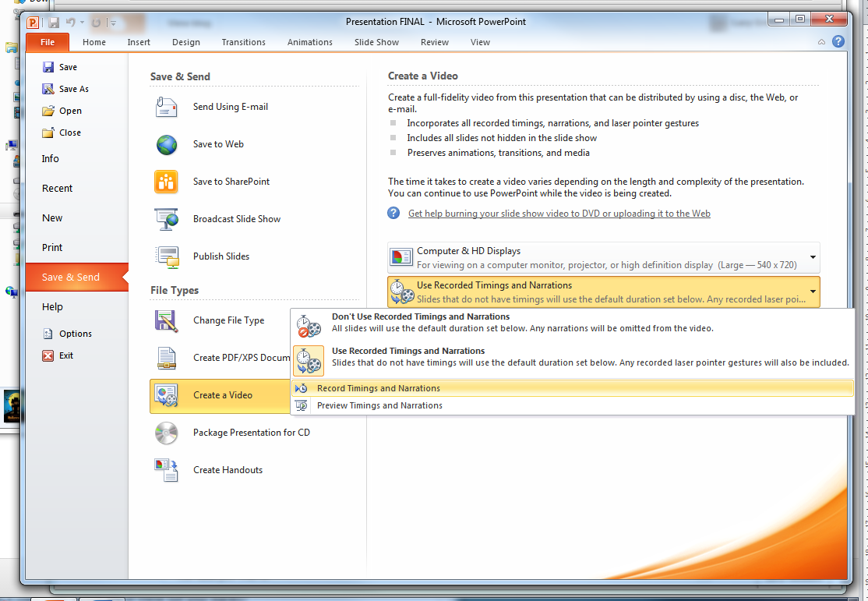
Task: Click the Record Timings and Narrations small icon
Action: pos(301,388)
